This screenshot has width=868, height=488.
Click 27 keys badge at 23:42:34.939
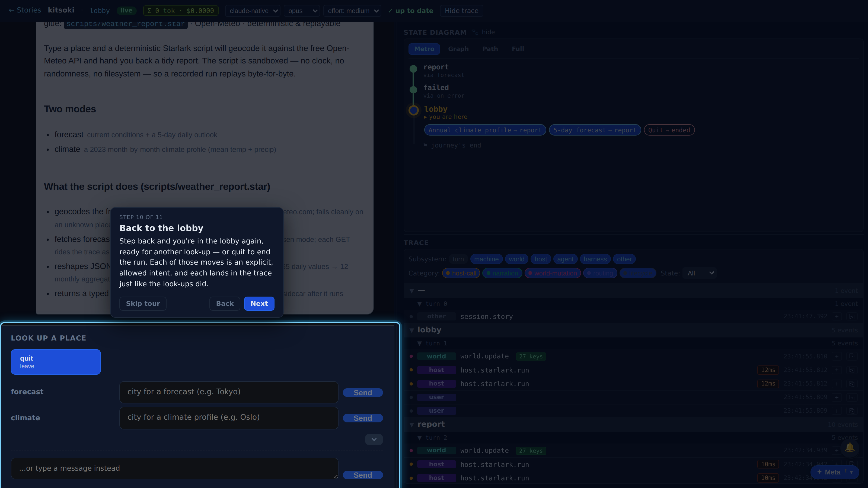[531, 451]
